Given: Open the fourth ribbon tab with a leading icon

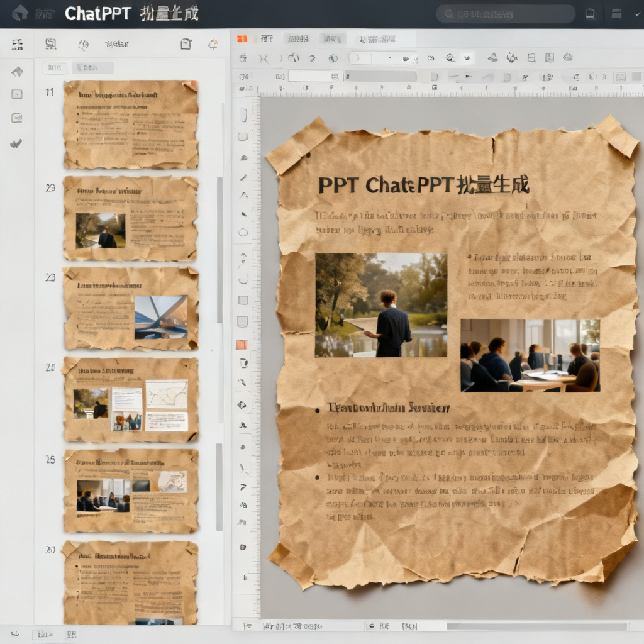Looking at the screenshot, I should pyautogui.click(x=377, y=39).
